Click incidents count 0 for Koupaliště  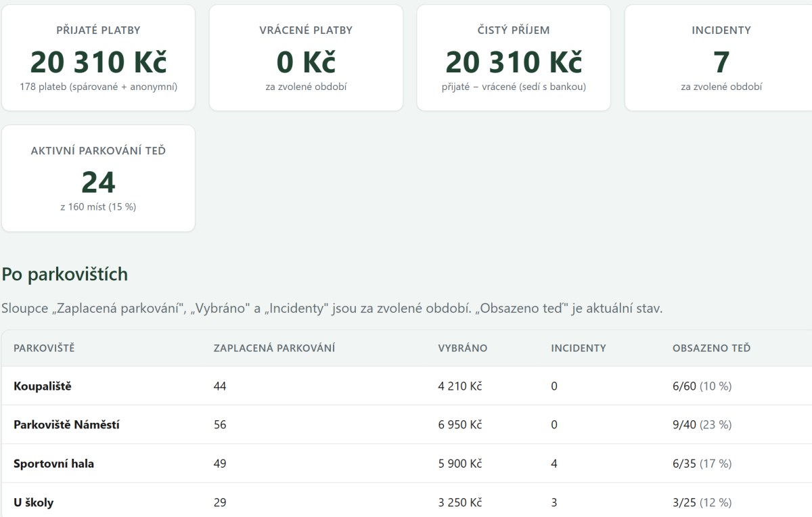554,386
